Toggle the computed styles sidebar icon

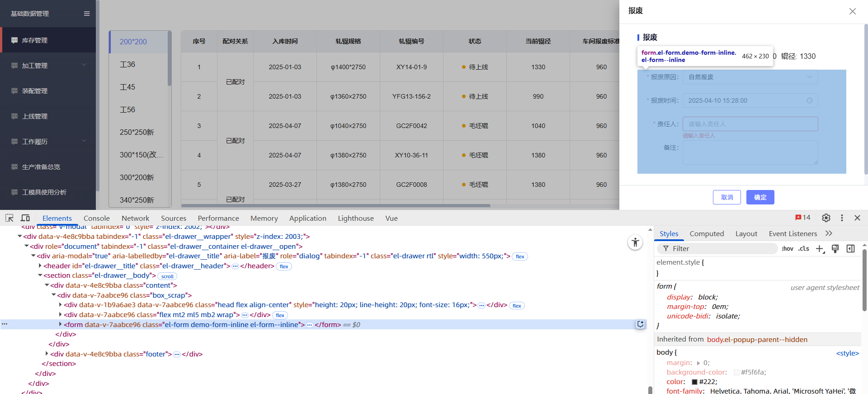click(x=851, y=248)
